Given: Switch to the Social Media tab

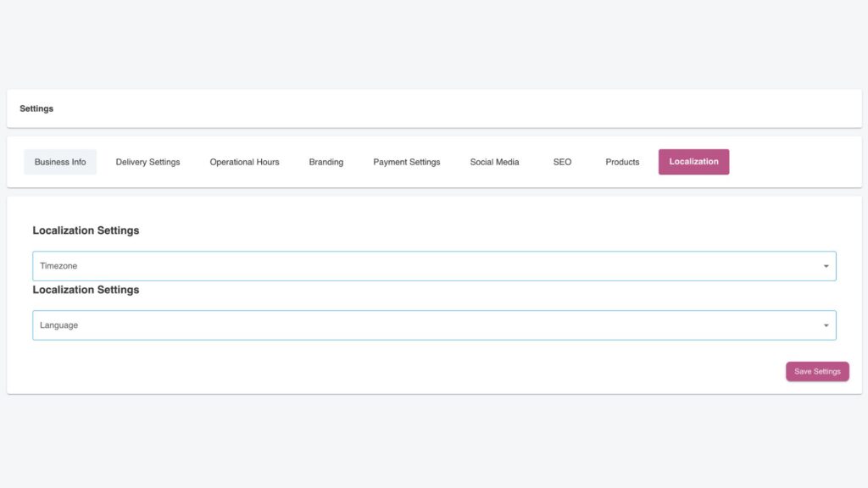Looking at the screenshot, I should (x=494, y=162).
